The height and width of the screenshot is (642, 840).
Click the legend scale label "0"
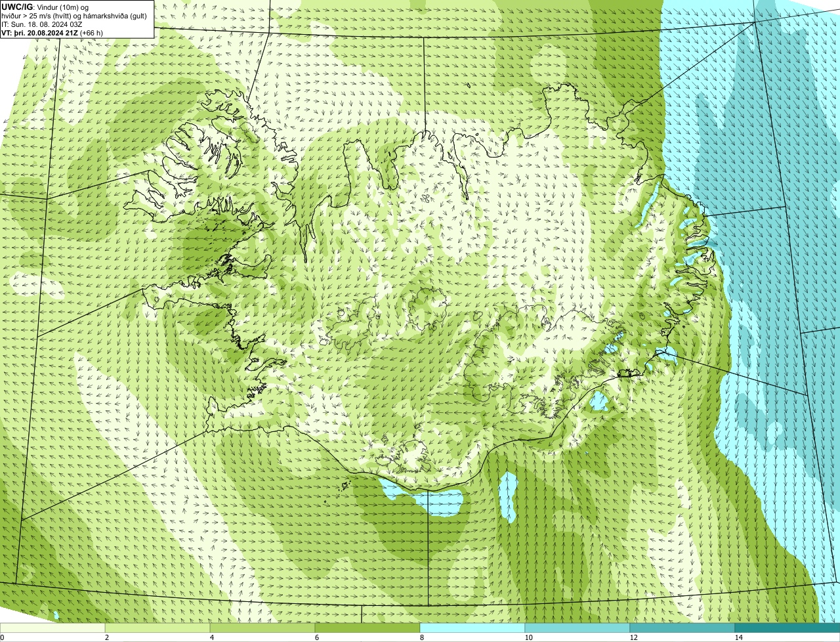pos(2,637)
